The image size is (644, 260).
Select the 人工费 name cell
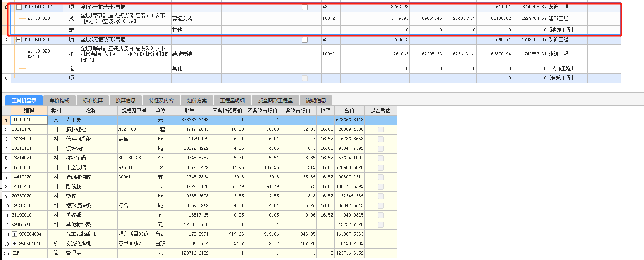tap(91, 120)
